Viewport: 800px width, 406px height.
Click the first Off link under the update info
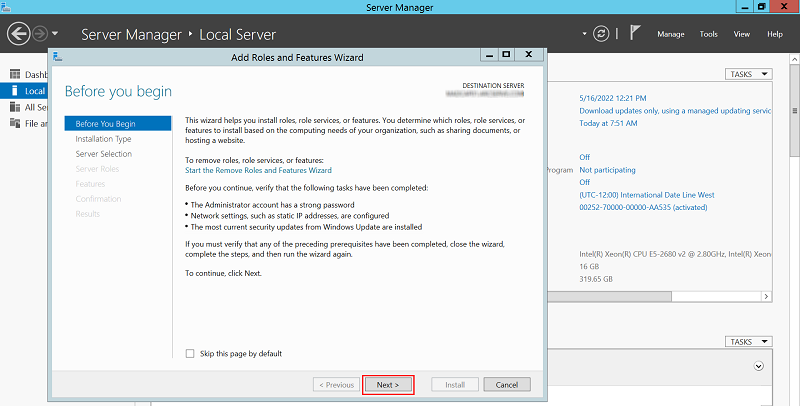click(x=584, y=157)
